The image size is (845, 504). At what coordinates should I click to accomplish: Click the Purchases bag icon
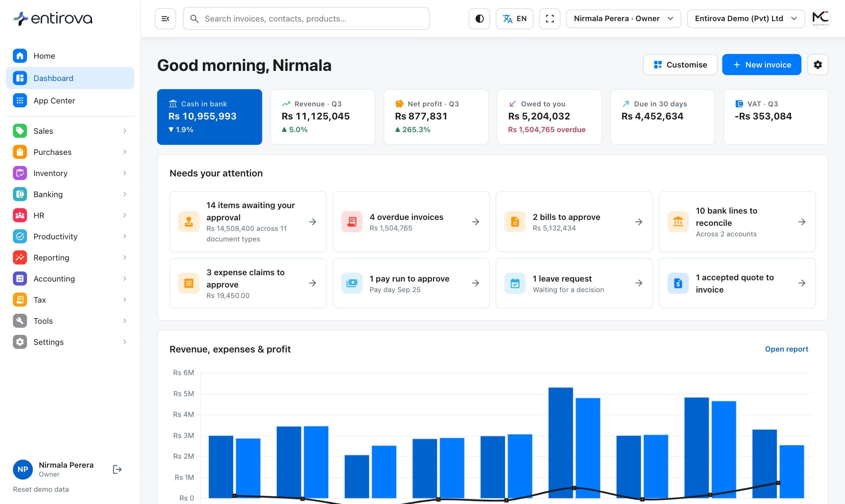20,152
